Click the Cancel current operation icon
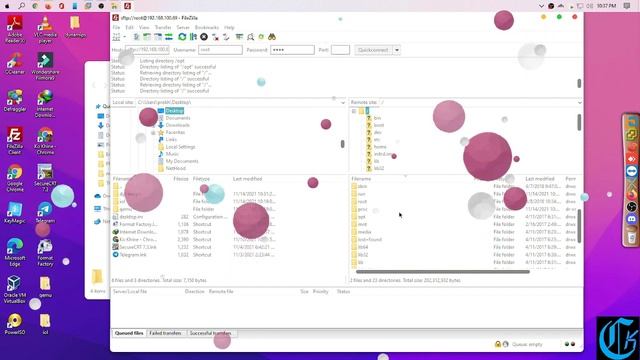The width and height of the screenshot is (640, 360). point(204,37)
